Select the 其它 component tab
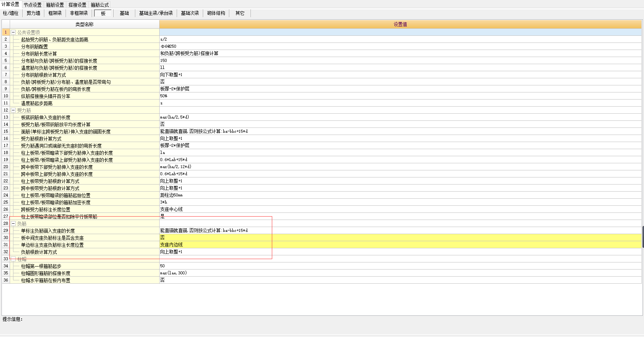 click(240, 13)
